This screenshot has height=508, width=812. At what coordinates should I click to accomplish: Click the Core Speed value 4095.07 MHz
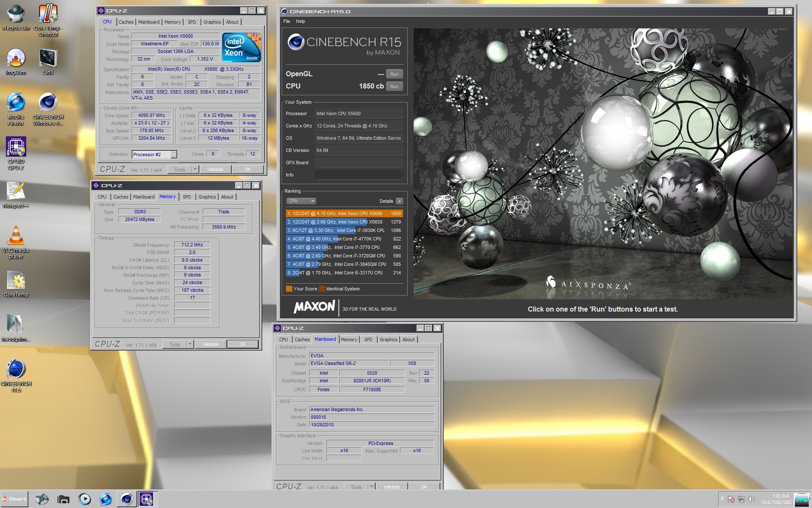click(151, 115)
